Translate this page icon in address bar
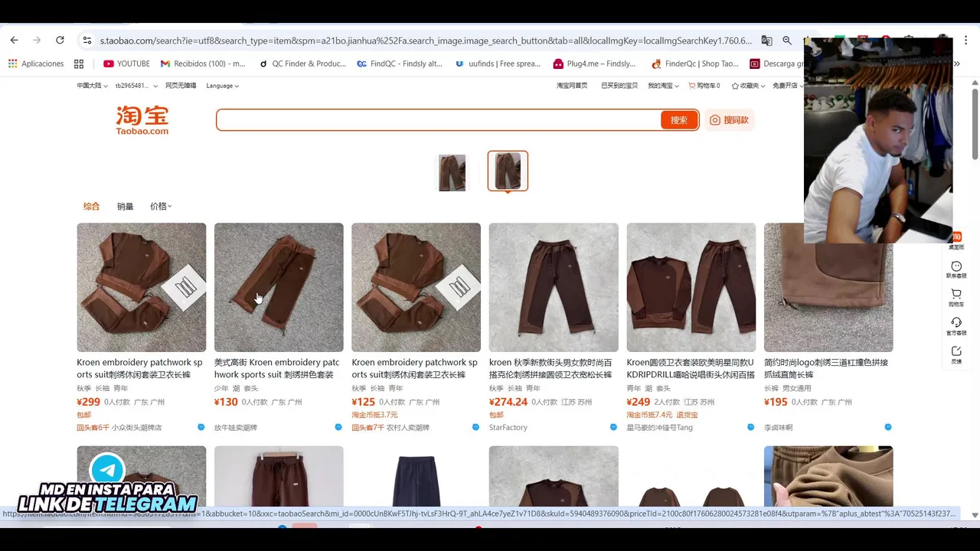The image size is (980, 551). pyautogui.click(x=766, y=40)
